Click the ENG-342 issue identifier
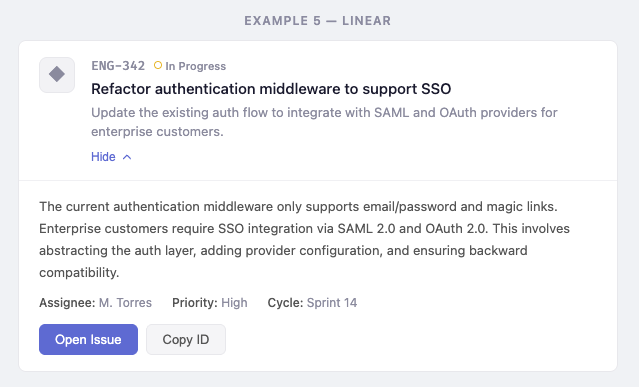This screenshot has width=639, height=387. 118,66
